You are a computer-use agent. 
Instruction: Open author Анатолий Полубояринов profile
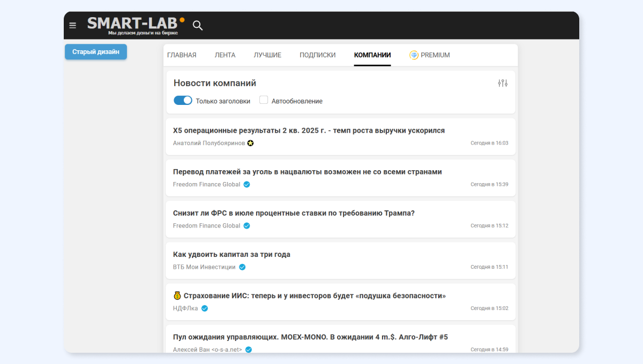pyautogui.click(x=209, y=143)
